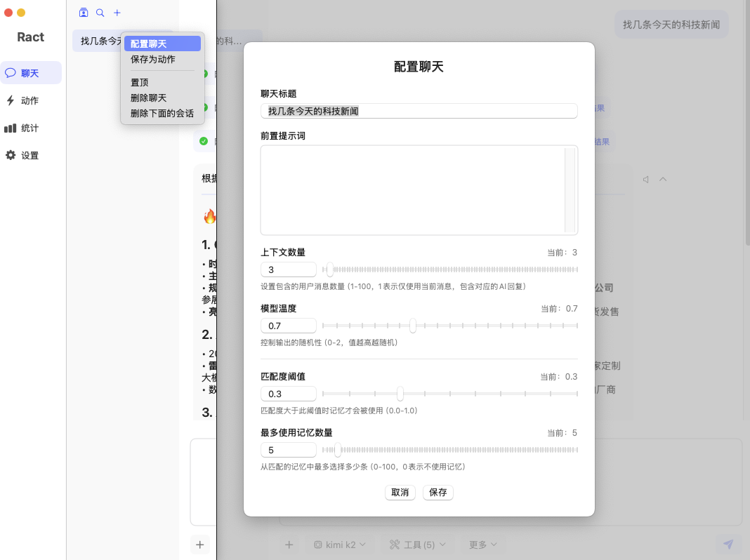Viewport: 750px width, 560px height.
Task: Select 保存为动作 from the context menu
Action: coord(153,60)
